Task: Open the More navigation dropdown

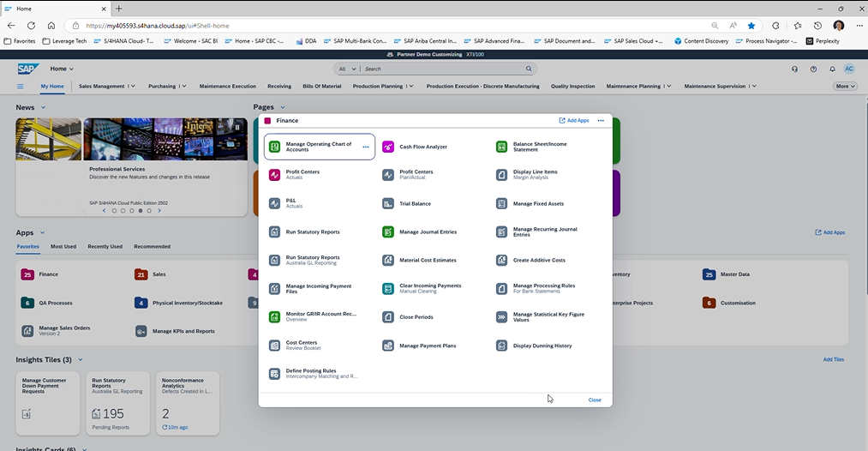Action: point(846,87)
